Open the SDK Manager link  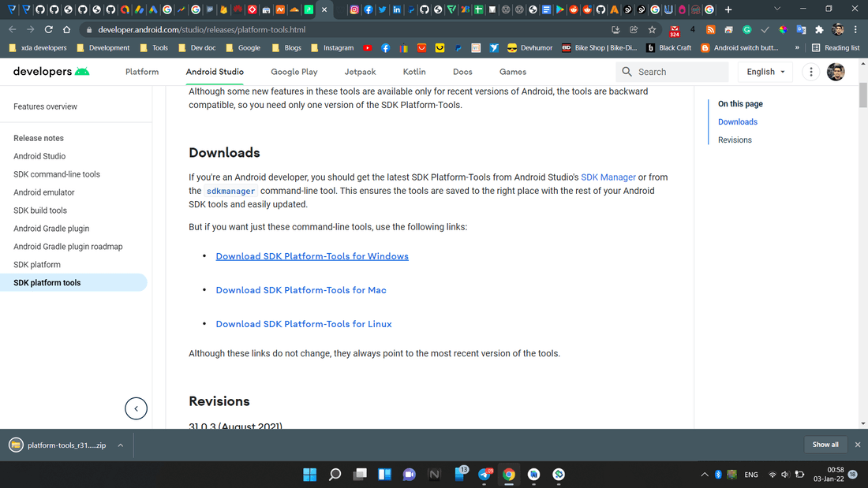(608, 177)
